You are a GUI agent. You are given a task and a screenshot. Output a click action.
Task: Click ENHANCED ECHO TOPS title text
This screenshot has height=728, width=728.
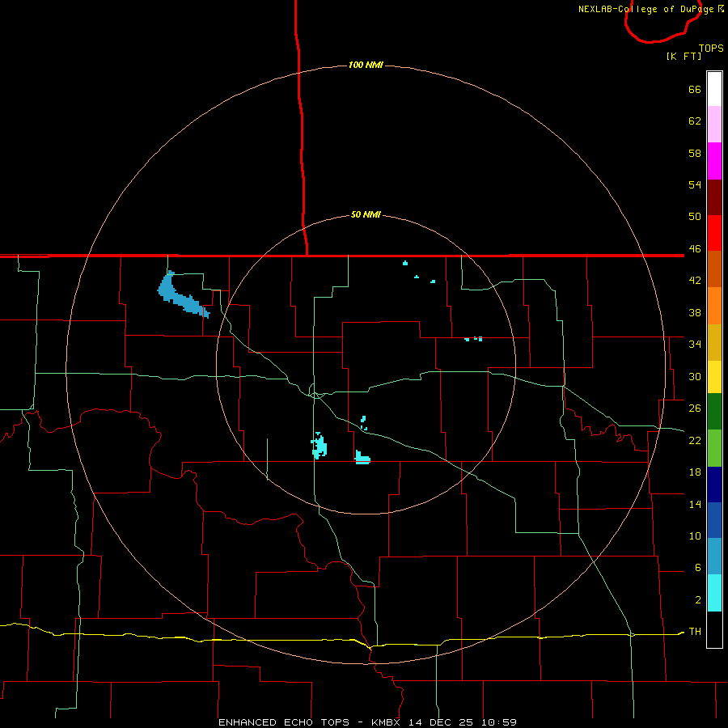(x=284, y=722)
